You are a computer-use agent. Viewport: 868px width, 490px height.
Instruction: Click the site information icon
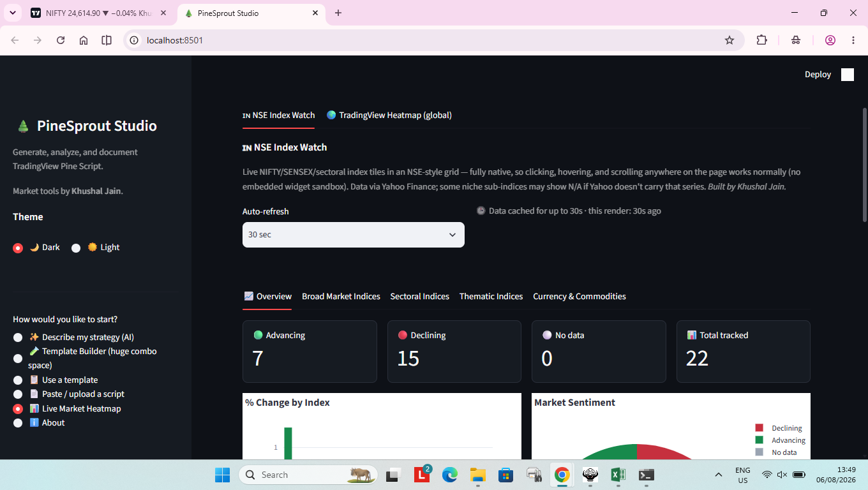click(x=134, y=40)
